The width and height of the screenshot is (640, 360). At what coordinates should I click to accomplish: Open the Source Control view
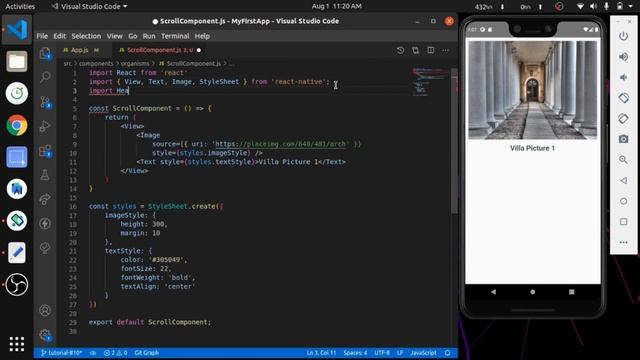(x=45, y=102)
